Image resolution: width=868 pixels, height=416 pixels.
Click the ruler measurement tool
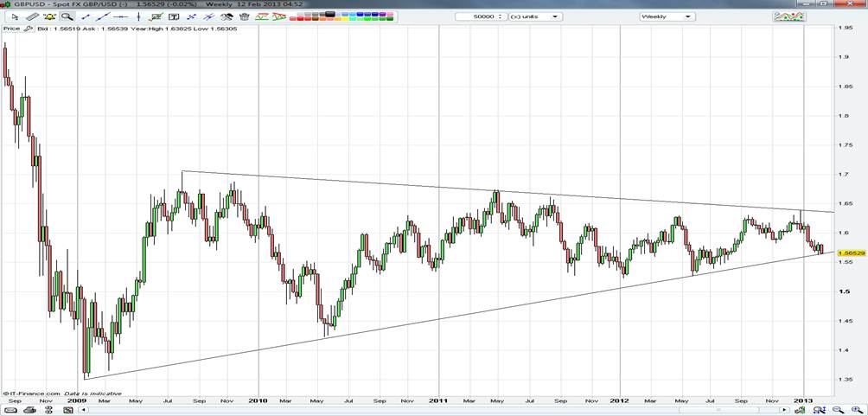32,16
